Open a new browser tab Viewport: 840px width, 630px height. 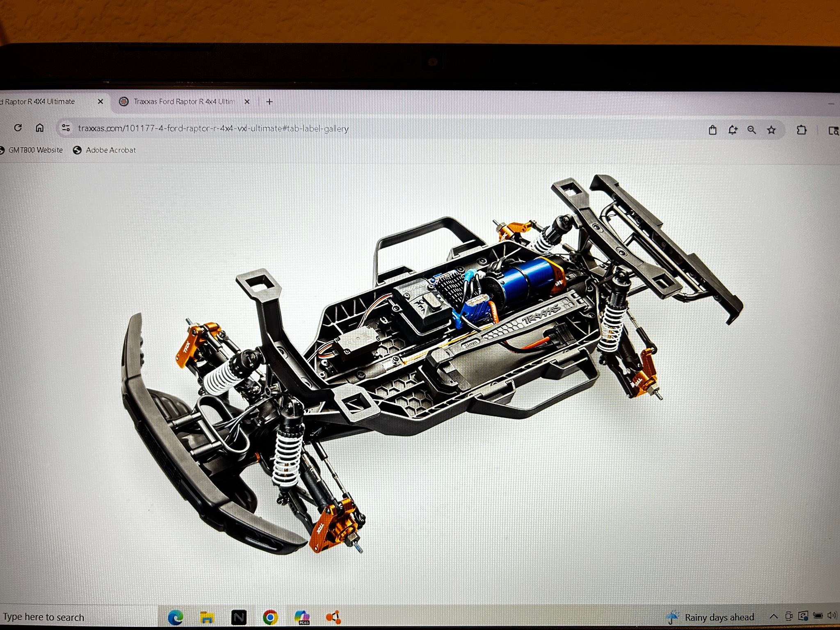coord(269,102)
